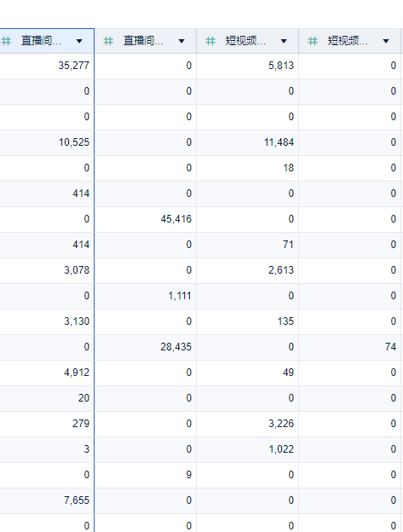Viewport: 403px width, 532px height.
Task: Click the 3,130 cell
Action: pos(47,321)
